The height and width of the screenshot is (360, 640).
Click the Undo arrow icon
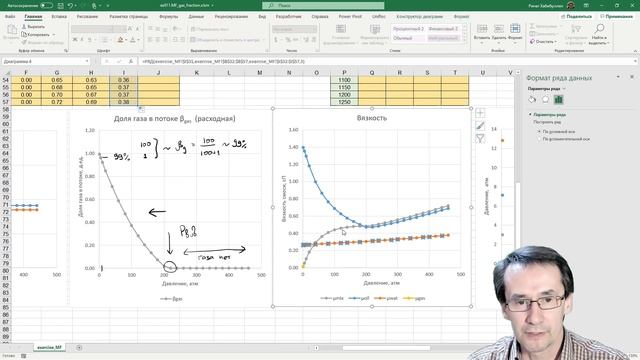(x=71, y=5)
